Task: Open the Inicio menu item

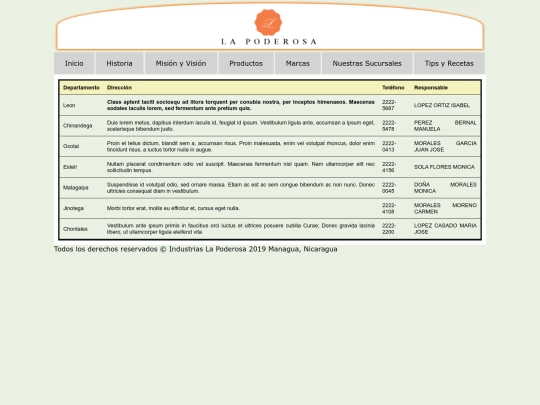Action: [74, 63]
